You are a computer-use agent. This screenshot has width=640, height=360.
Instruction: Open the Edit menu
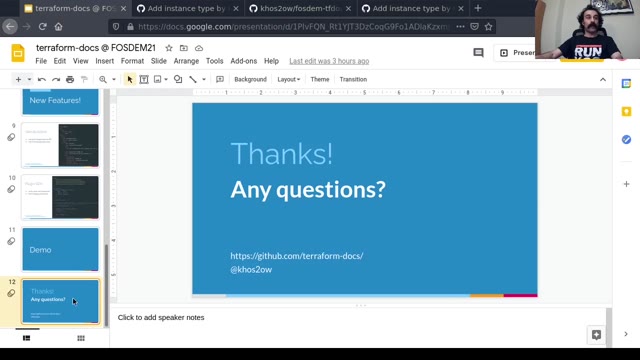[x=60, y=61]
